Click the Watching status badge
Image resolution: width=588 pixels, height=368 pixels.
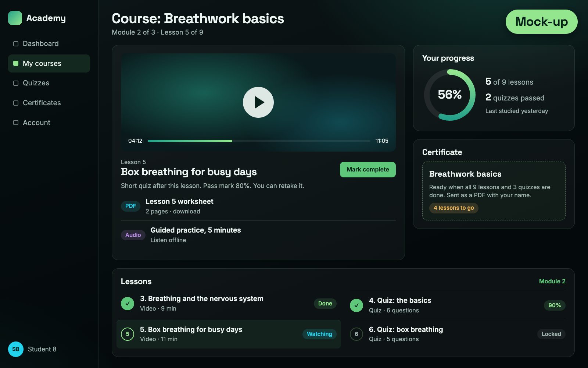[x=319, y=334]
